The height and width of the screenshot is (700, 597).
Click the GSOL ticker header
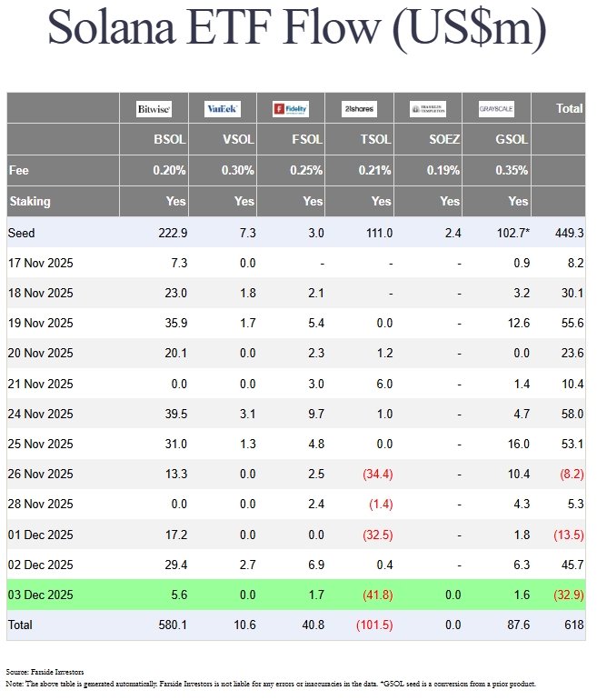coord(512,140)
